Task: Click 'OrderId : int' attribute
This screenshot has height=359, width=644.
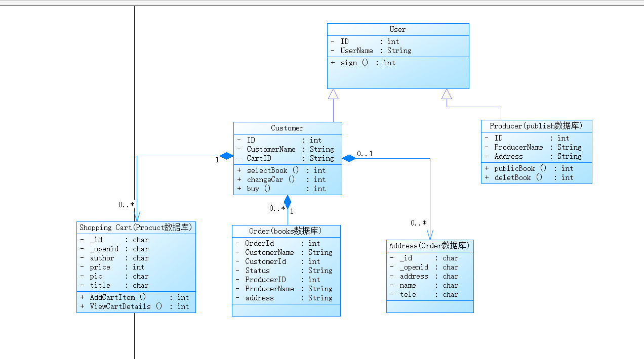Action: (x=278, y=243)
